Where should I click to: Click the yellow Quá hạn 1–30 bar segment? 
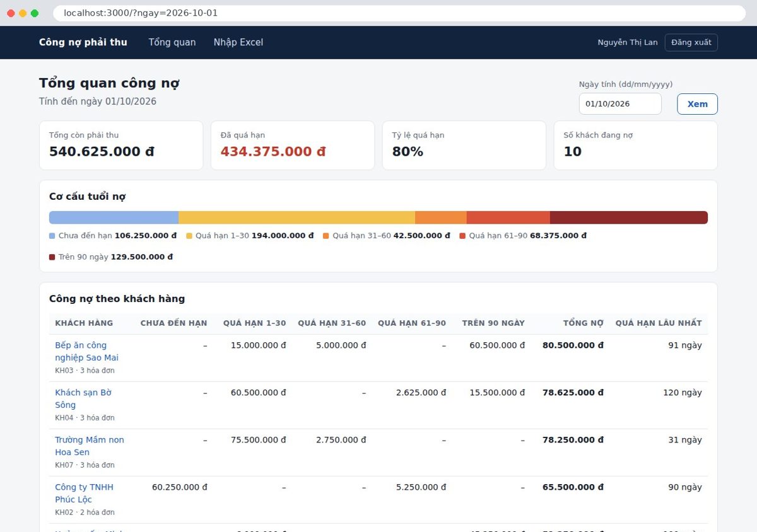click(296, 217)
